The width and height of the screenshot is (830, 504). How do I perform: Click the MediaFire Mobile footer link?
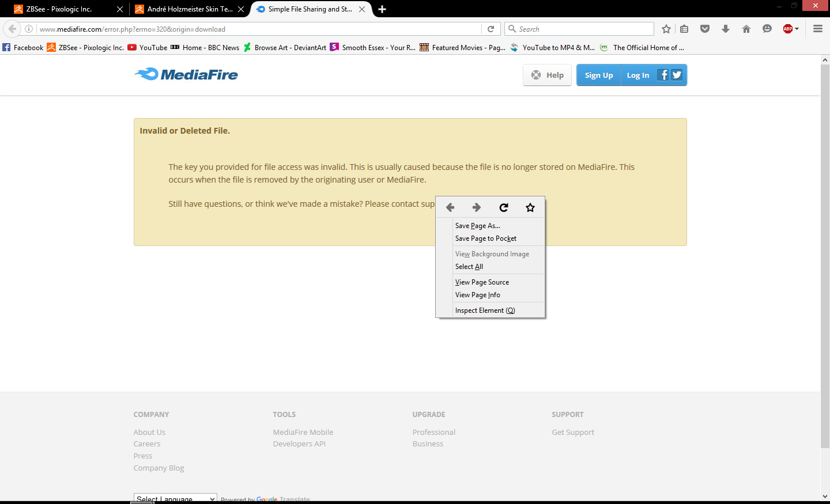coord(303,433)
